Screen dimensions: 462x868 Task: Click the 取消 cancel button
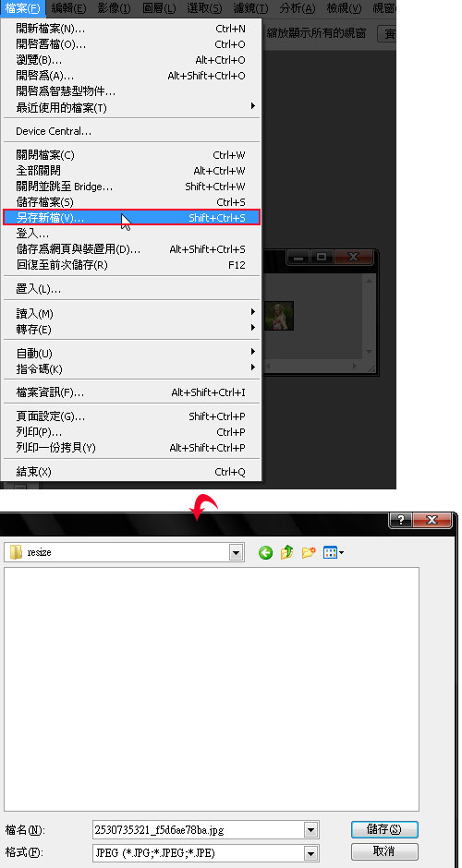click(x=384, y=850)
